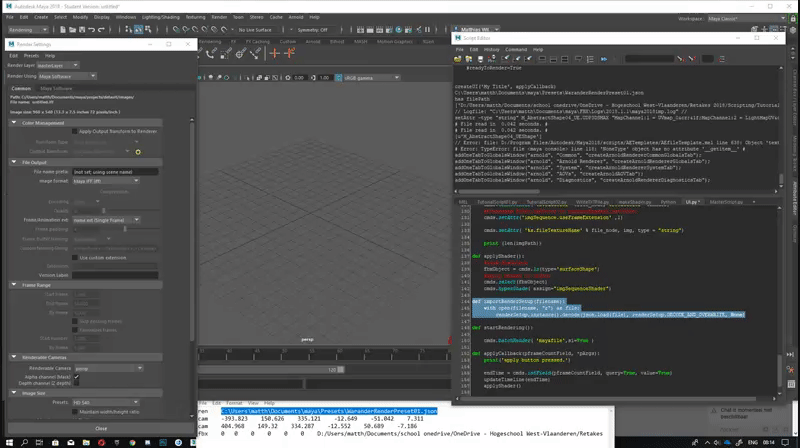Open the Renderable Camera persp dropdown

(x=108, y=368)
